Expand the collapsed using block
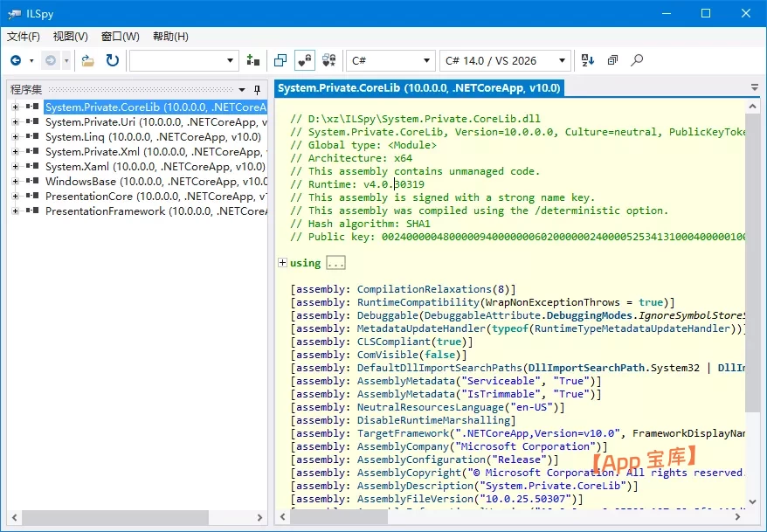767x532 pixels. [282, 263]
